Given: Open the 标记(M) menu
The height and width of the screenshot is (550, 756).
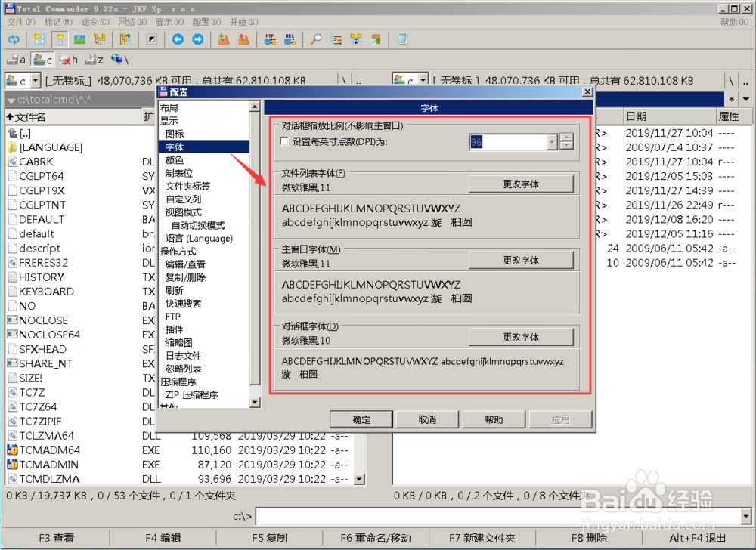Looking at the screenshot, I should click(x=58, y=22).
